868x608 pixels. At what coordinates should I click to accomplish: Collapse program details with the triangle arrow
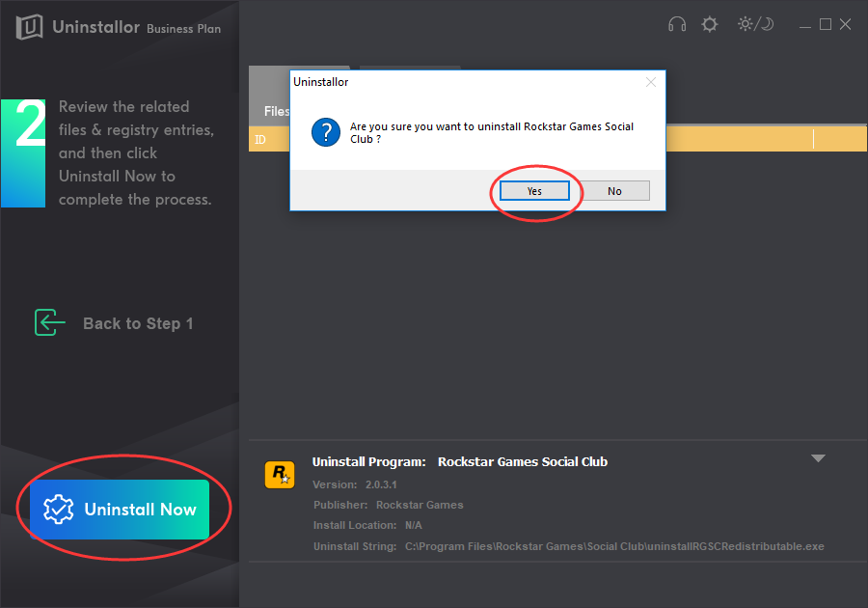pos(818,458)
